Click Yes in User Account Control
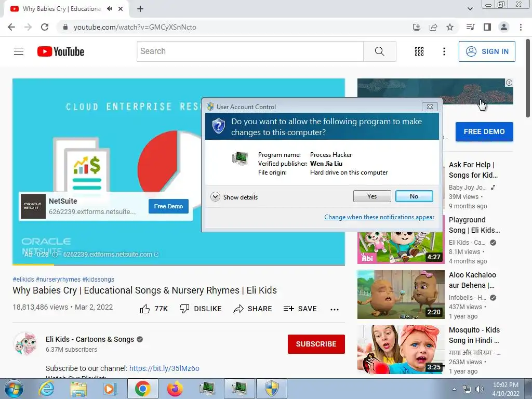This screenshot has height=399, width=532. (x=372, y=196)
